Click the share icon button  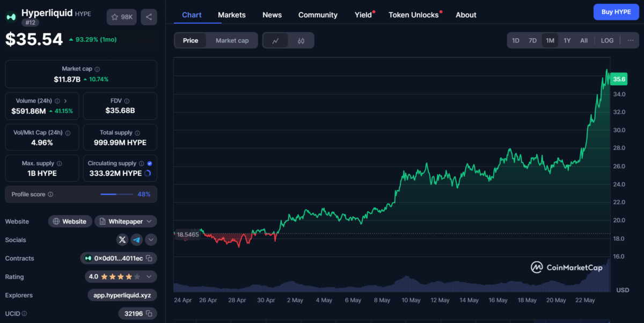point(149,17)
